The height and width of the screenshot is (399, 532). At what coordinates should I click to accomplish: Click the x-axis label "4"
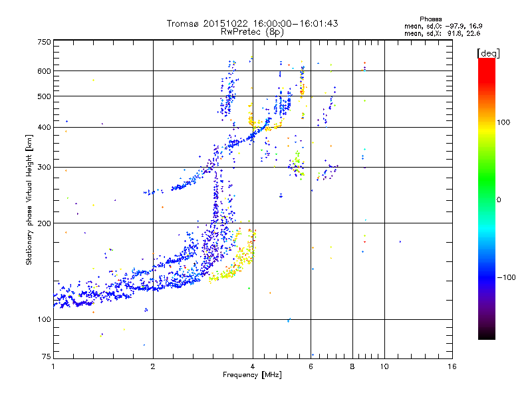pyautogui.click(x=253, y=366)
